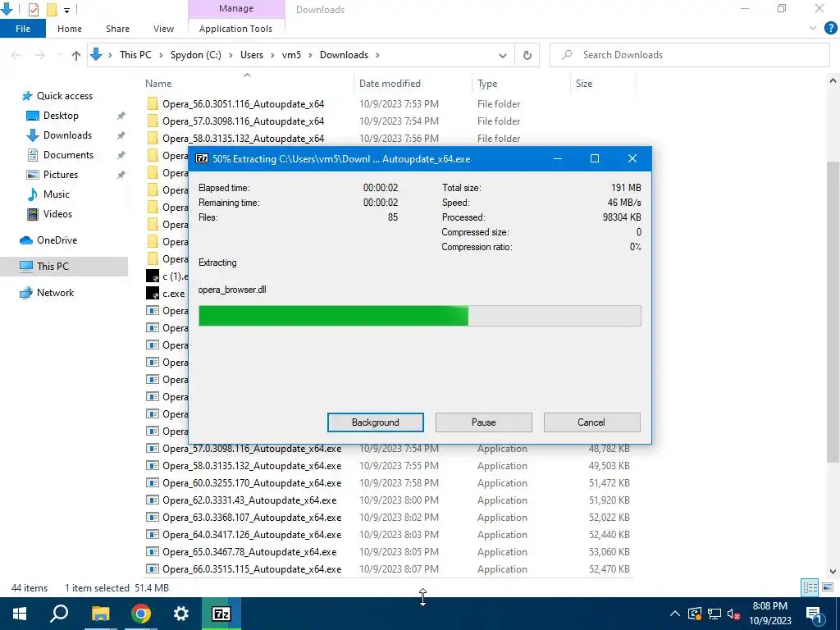Select This PC in navigation pane
Screen dimensions: 840x630
(x=52, y=267)
